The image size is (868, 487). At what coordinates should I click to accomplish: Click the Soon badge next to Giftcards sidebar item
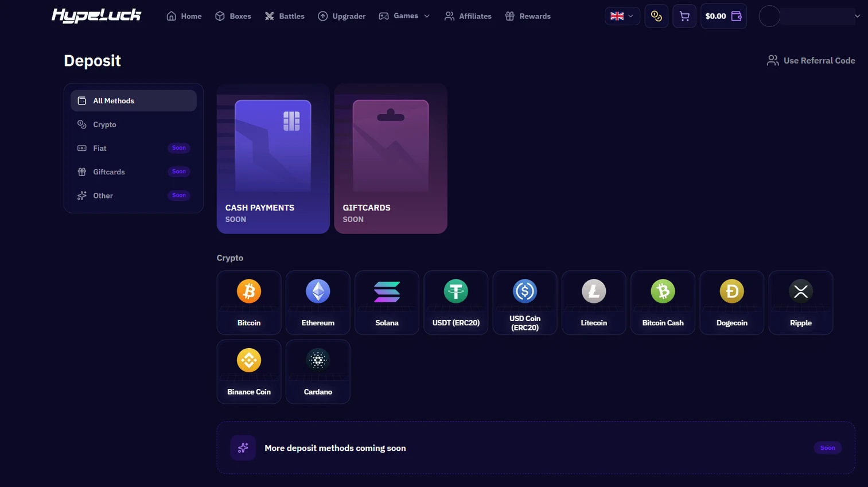(179, 172)
